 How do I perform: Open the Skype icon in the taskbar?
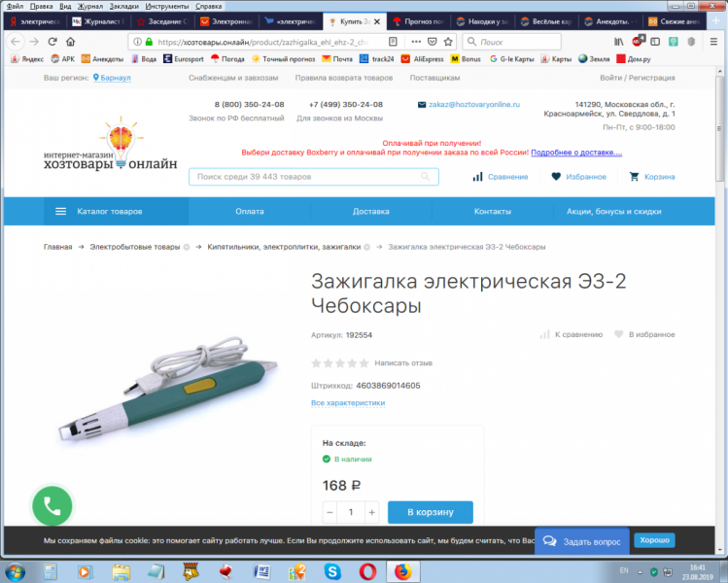point(333,570)
